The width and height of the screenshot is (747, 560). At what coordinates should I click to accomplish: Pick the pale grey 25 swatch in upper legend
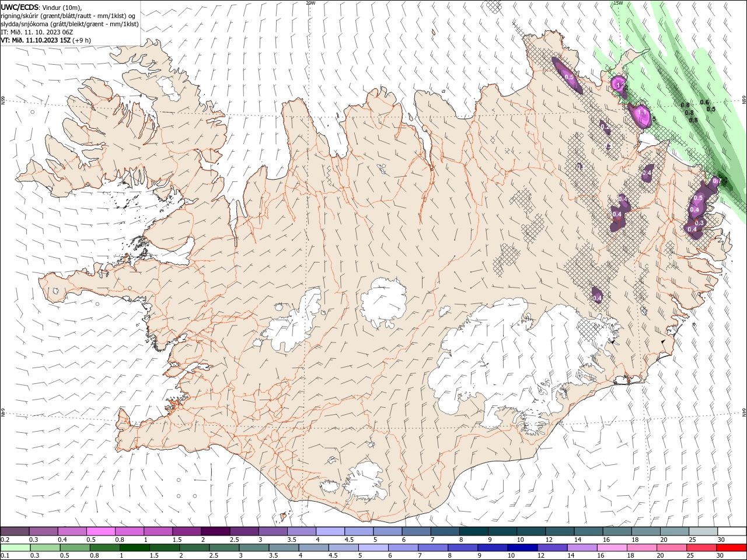(703, 531)
